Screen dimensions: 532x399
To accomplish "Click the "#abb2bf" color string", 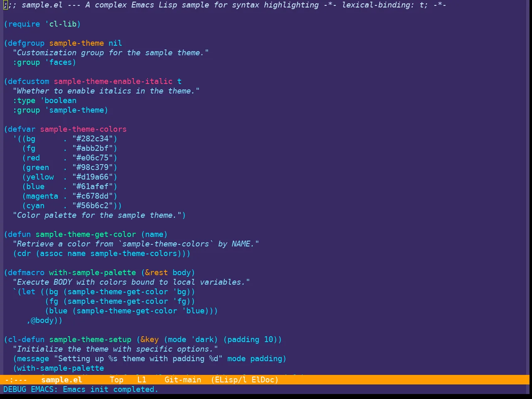I will (92, 148).
